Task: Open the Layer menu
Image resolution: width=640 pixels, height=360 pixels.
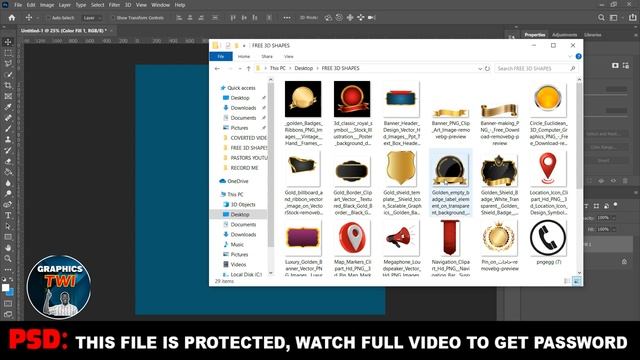Action: (x=64, y=5)
